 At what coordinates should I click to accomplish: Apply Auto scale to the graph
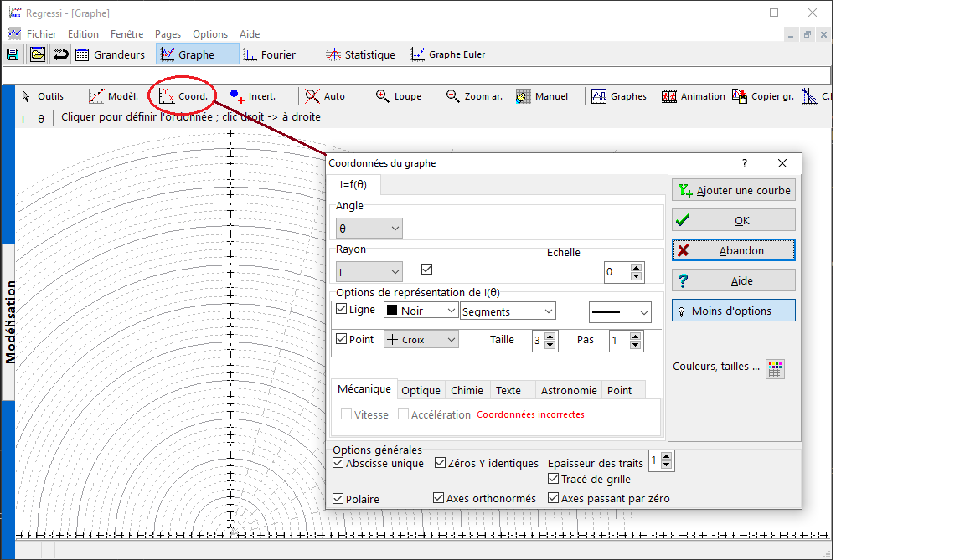(325, 96)
